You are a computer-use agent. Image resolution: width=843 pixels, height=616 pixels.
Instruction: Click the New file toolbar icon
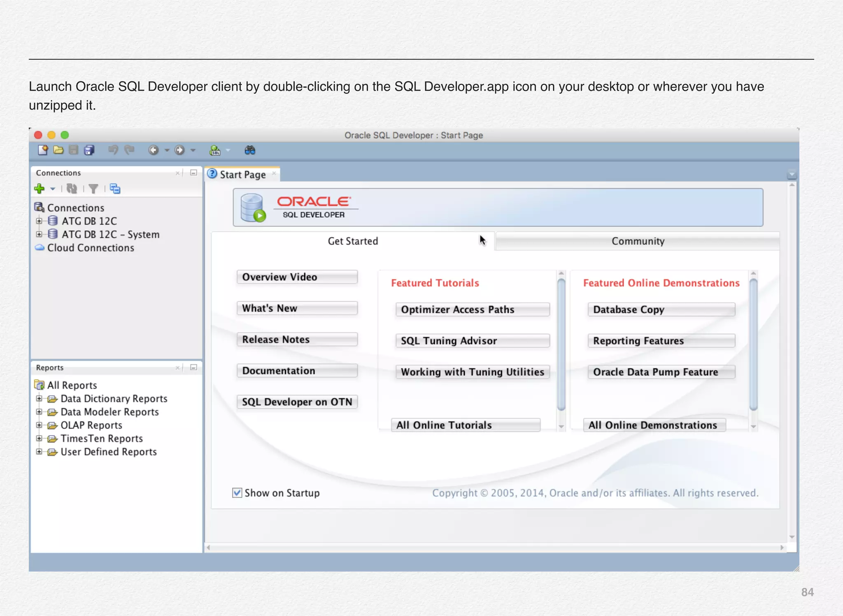[43, 150]
